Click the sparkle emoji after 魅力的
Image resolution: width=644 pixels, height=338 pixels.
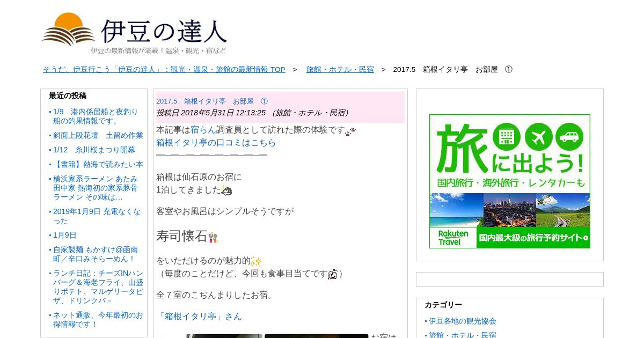point(256,261)
